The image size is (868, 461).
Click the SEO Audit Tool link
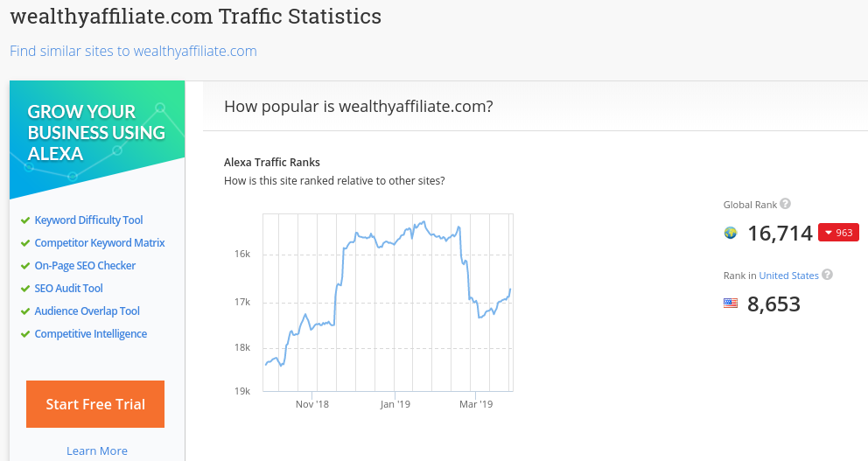point(68,289)
